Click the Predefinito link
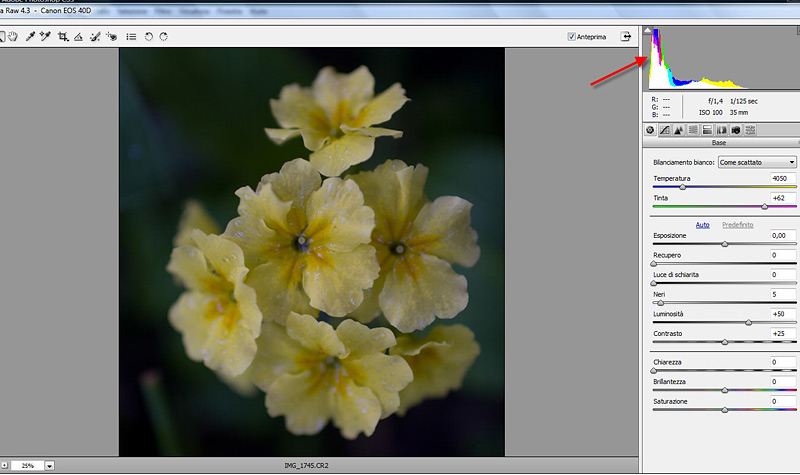Viewport: 800px width, 475px height. pyautogui.click(x=737, y=224)
